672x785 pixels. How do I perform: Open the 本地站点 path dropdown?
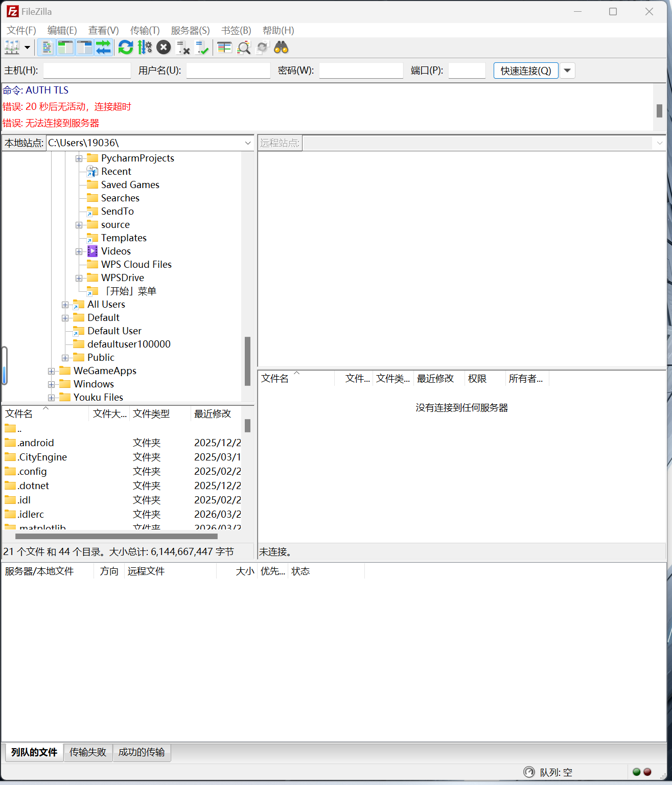[x=248, y=143]
